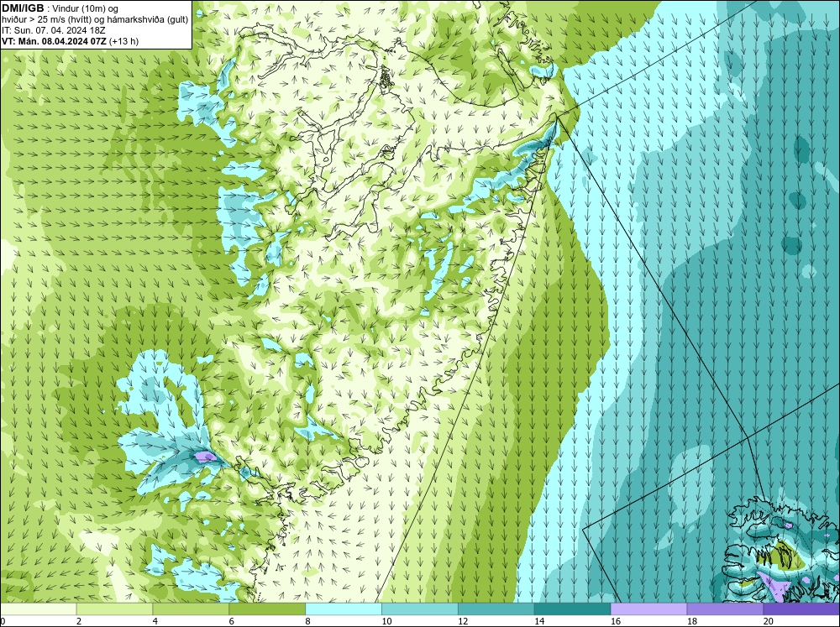The width and height of the screenshot is (840, 627).
Task: Click the scale label '8'
Action: click(308, 621)
